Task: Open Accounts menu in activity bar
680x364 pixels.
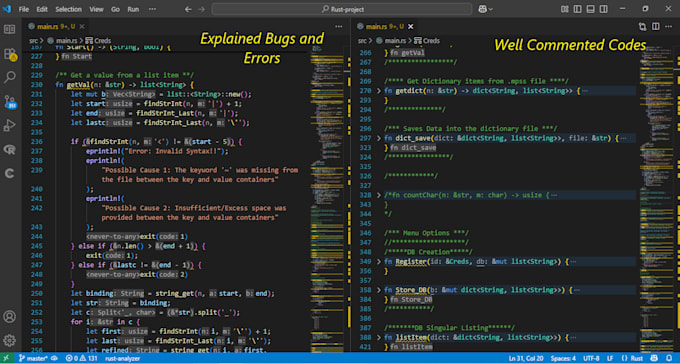Action: tap(9, 317)
